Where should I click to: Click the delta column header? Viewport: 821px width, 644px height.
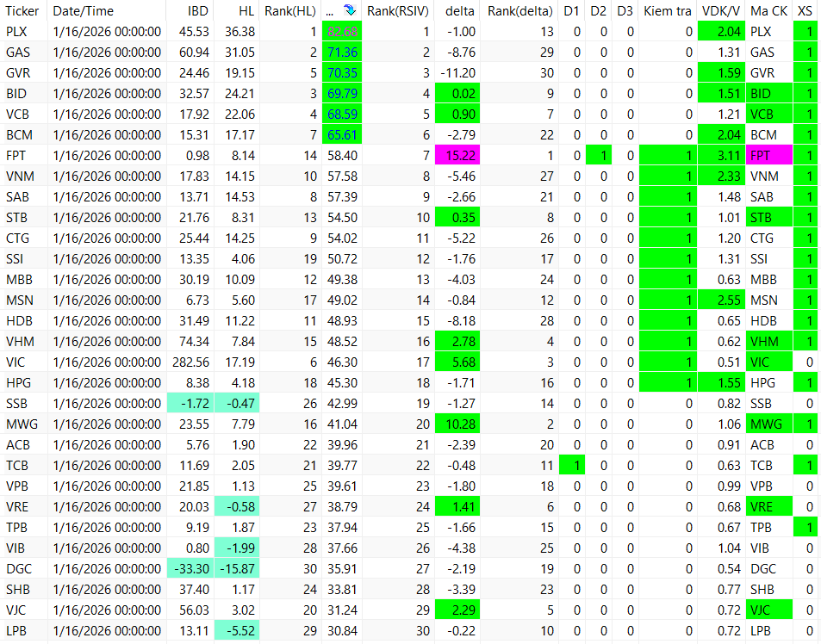(460, 10)
